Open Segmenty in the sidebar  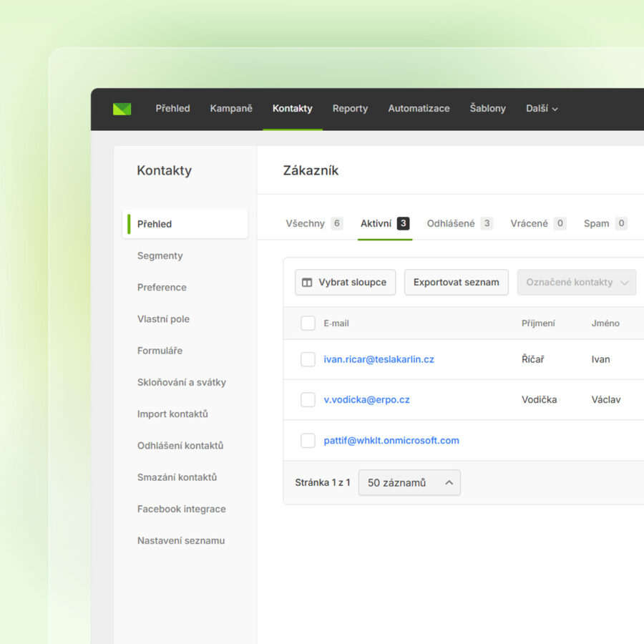(160, 255)
